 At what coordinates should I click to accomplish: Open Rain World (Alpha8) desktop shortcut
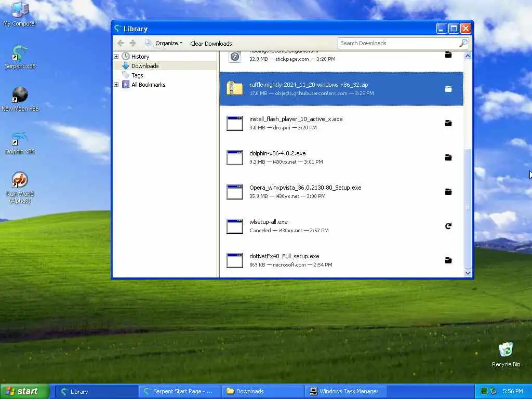20,188
